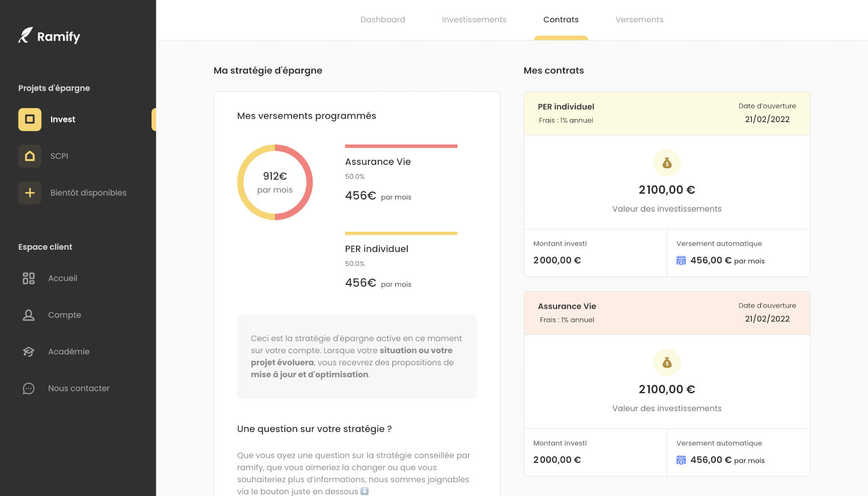Open the Investissements tab
The width and height of the screenshot is (868, 496).
(474, 19)
